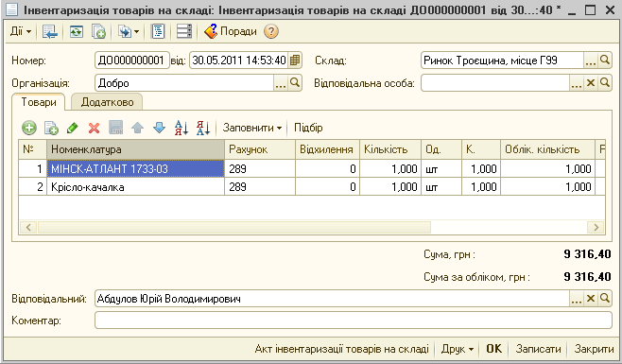
Task: Click the horizontal scrollbar thumb
Action: (234, 227)
